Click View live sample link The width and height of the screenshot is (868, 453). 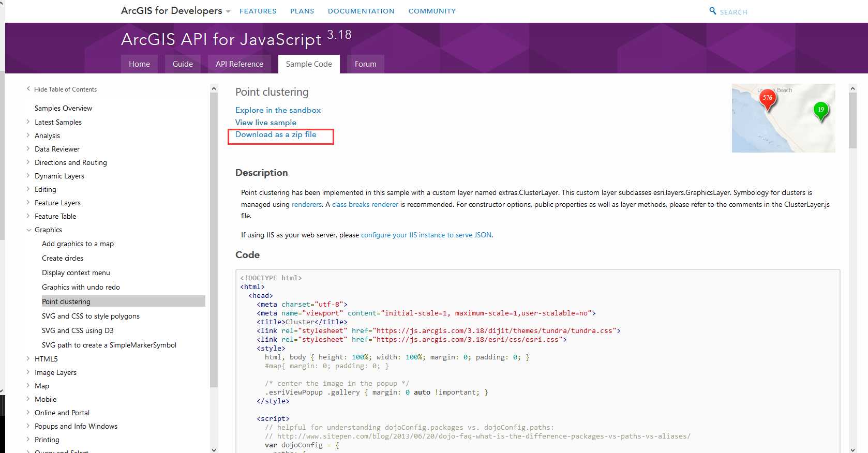[266, 123]
